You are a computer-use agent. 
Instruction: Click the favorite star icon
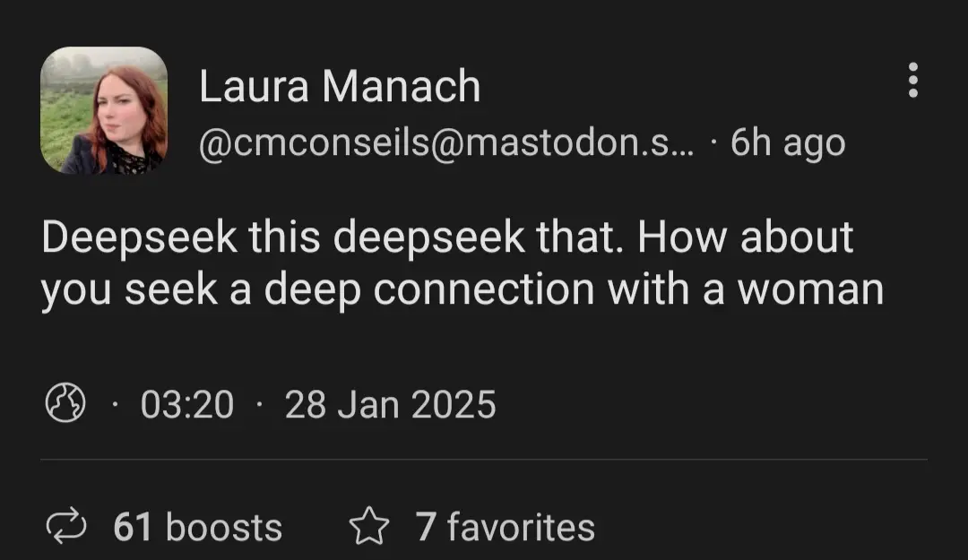click(368, 527)
